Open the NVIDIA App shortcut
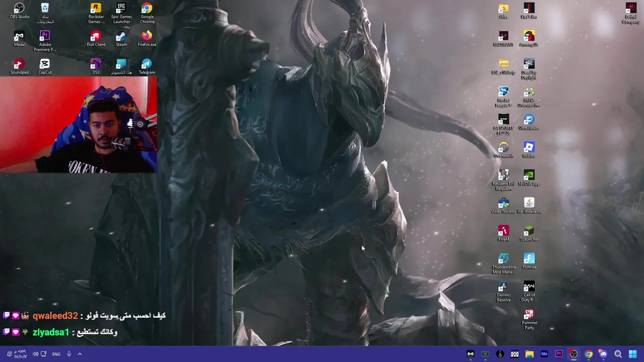Image resolution: width=644 pixels, height=362 pixels. point(529,177)
